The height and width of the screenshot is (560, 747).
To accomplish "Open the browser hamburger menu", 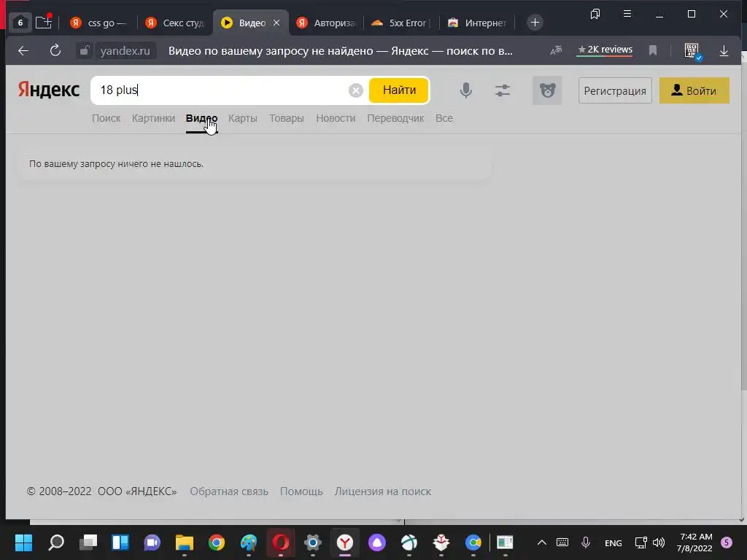I will (627, 14).
